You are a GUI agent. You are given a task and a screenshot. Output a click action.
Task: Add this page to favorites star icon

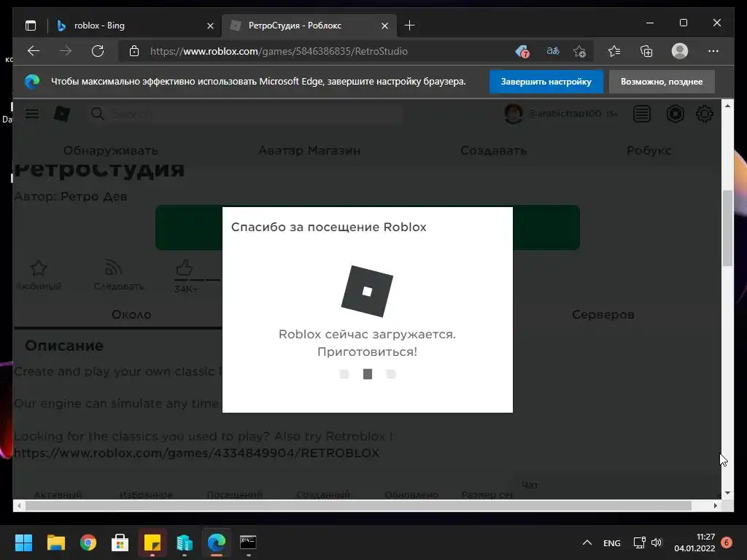tap(580, 51)
